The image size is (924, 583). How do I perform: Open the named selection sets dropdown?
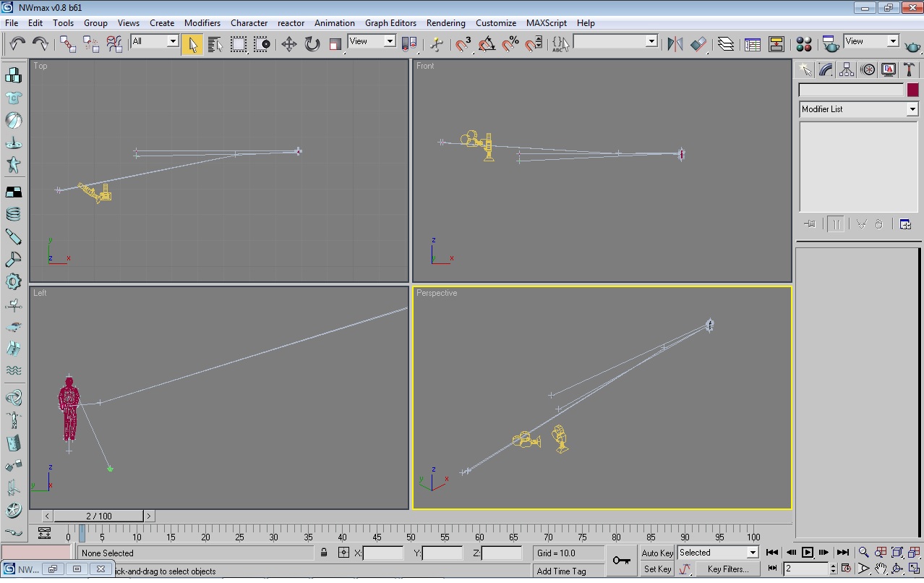tap(615, 41)
